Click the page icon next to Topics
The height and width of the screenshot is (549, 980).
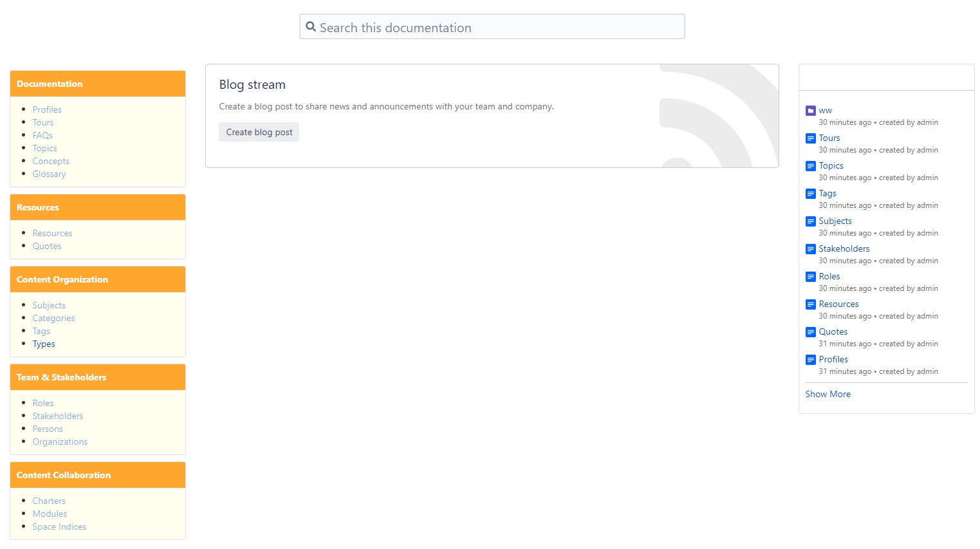click(810, 166)
